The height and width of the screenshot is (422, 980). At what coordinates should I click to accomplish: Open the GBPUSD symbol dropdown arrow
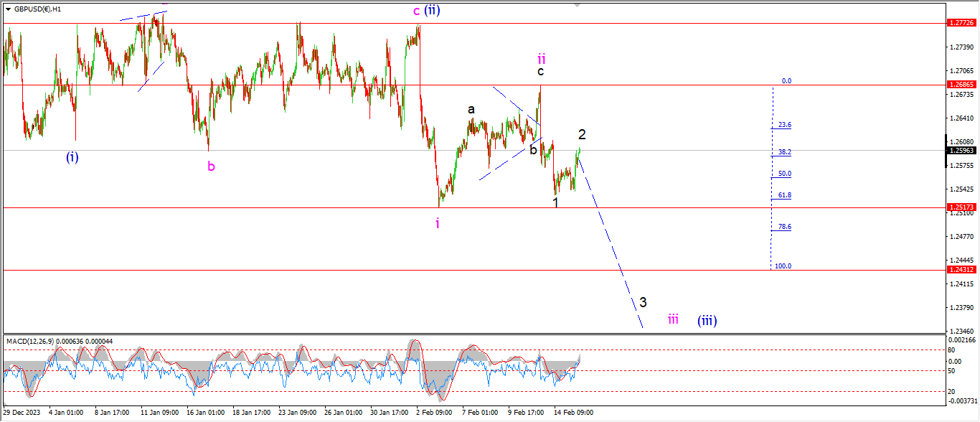tap(8, 9)
